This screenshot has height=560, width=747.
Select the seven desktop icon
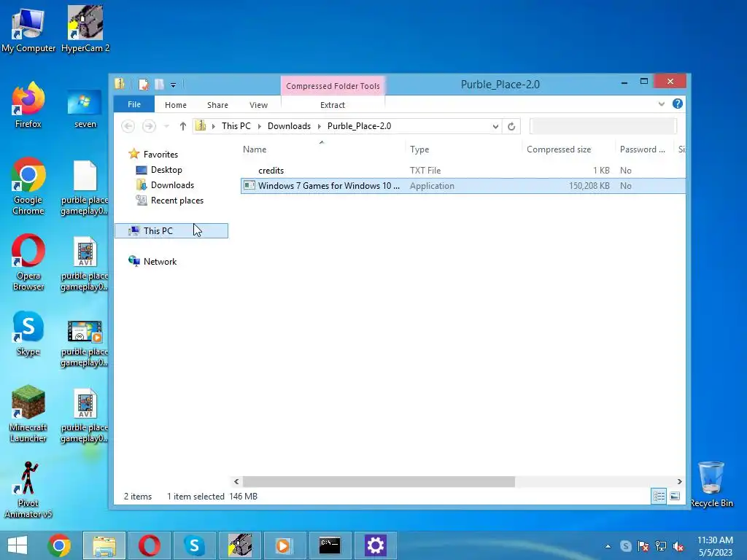point(85,109)
